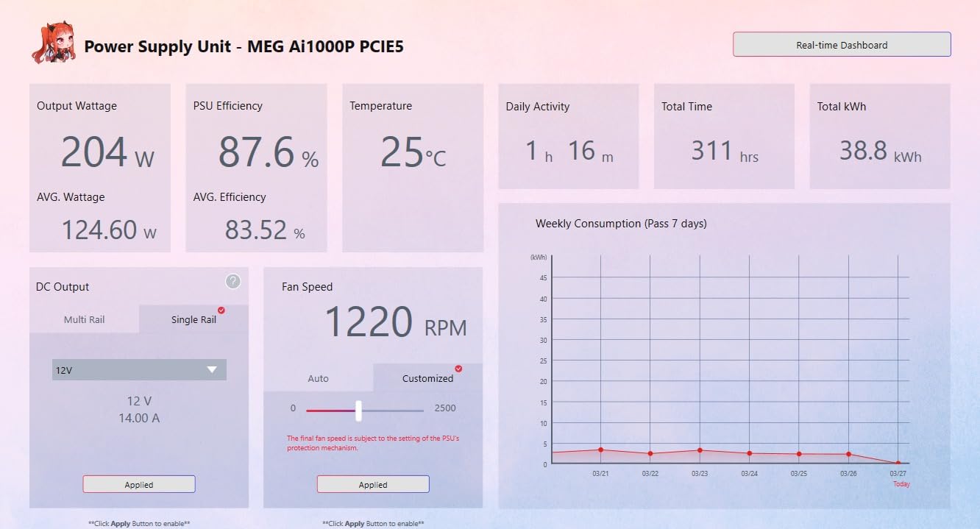
Task: Click the red checkmark on Customized fan tab
Action: (458, 369)
